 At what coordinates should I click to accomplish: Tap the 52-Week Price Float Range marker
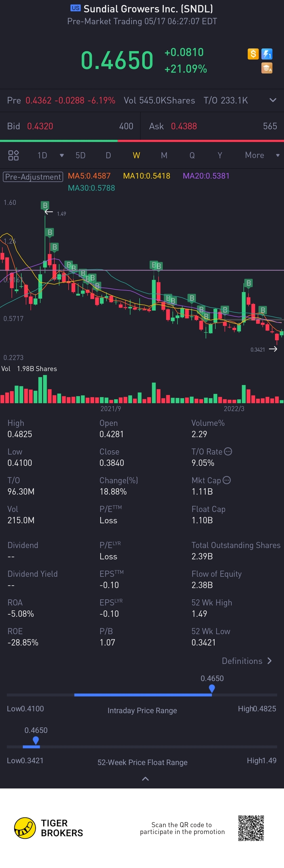coord(36,740)
